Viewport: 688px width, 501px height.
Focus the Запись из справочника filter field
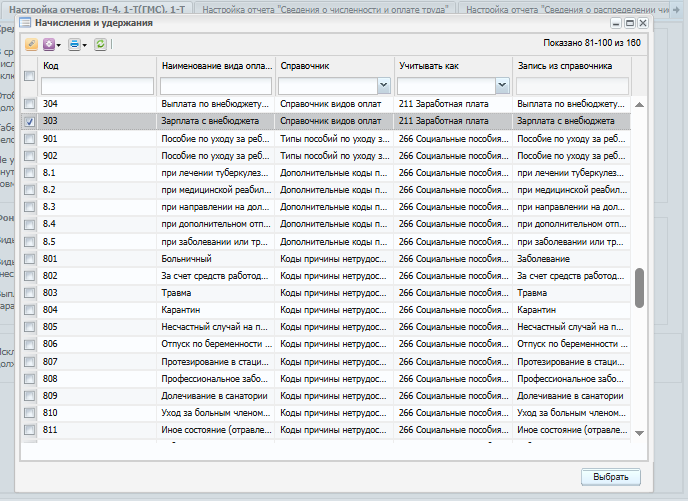(x=572, y=86)
